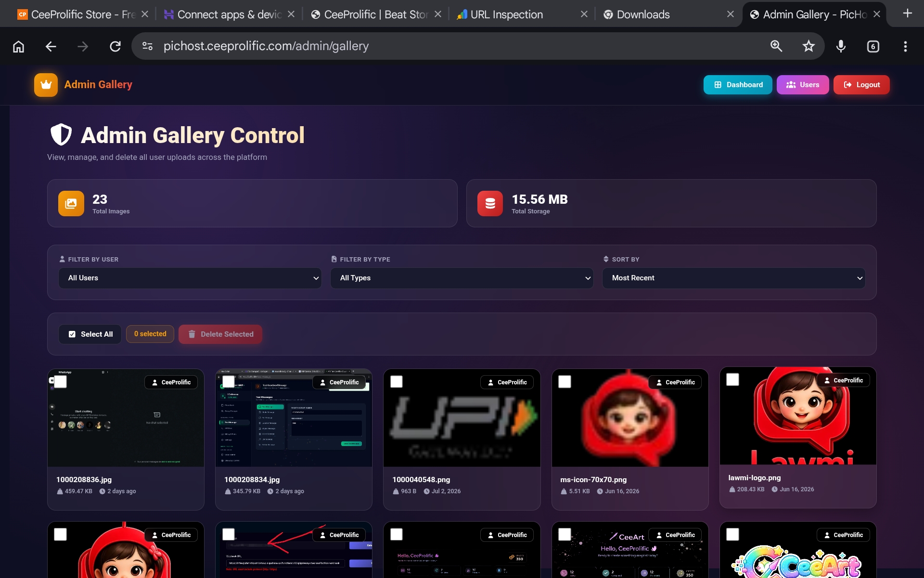Tick the checkbox on the CeeArt logo card

[x=732, y=534]
